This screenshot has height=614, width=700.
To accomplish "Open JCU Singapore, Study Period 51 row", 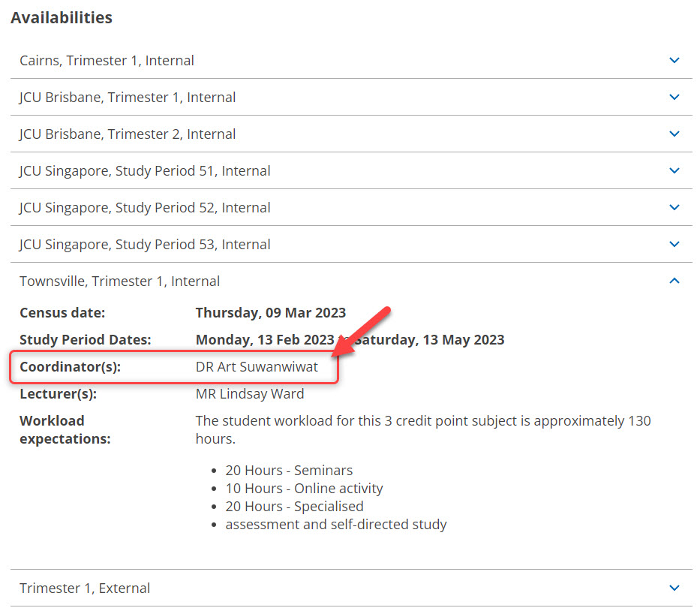I will [x=351, y=170].
